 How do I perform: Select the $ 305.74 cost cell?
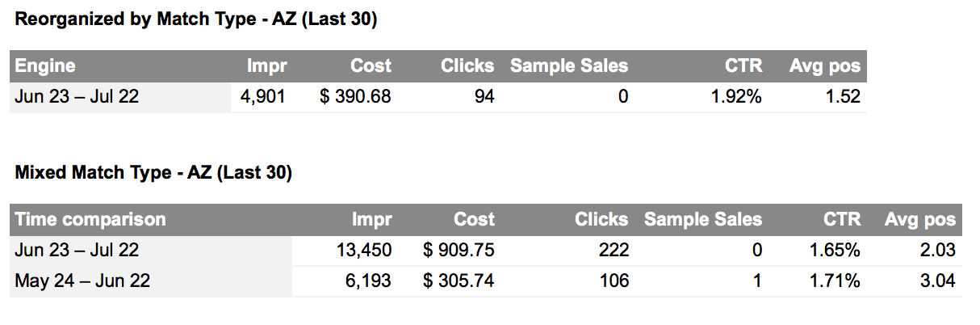(x=459, y=281)
